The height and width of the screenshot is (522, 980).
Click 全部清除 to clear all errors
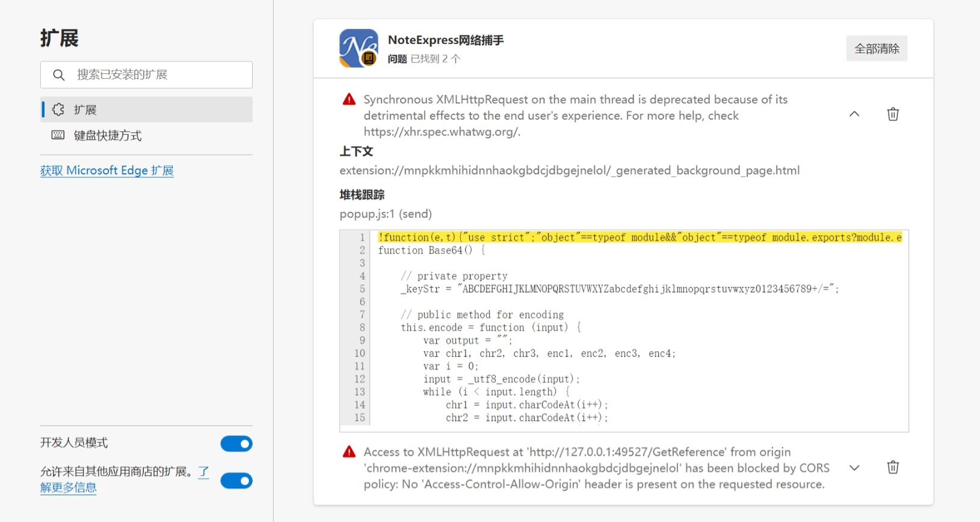tap(877, 48)
